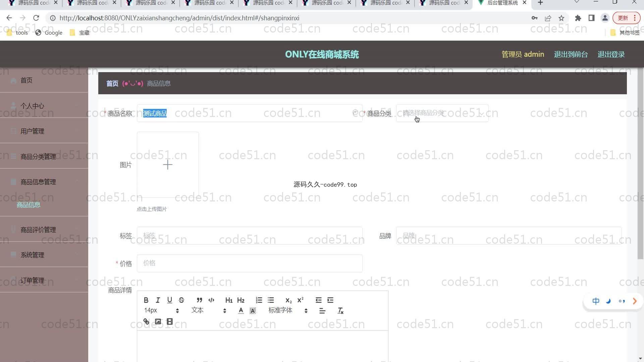Clear the 商品名称 field with its clear icon
644x362 pixels.
point(355,113)
